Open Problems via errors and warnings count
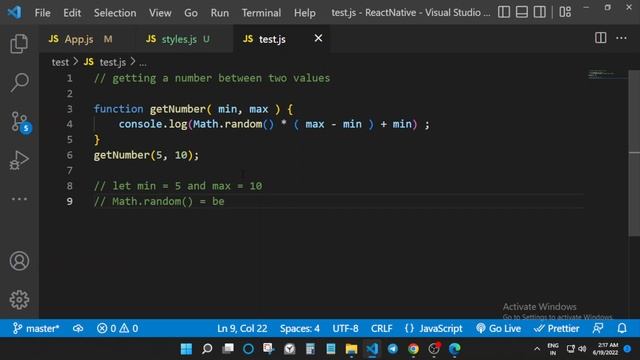Screen dimensions: 640x360 (x=117, y=329)
